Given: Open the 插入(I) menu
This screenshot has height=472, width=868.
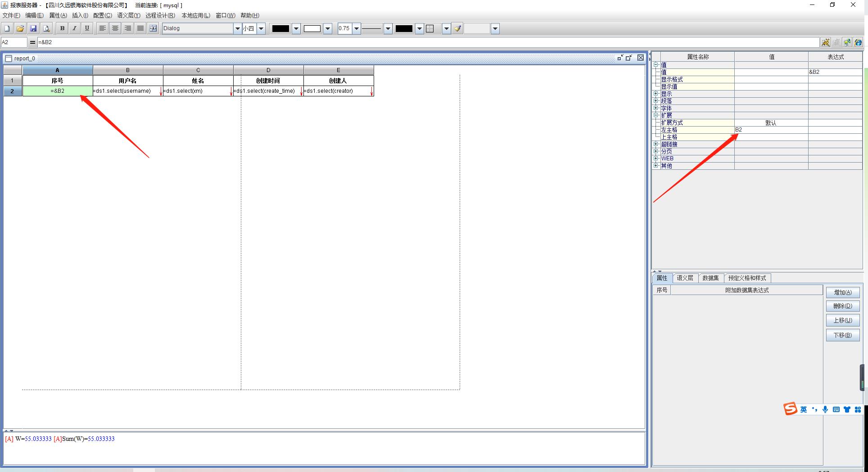Looking at the screenshot, I should [80, 15].
